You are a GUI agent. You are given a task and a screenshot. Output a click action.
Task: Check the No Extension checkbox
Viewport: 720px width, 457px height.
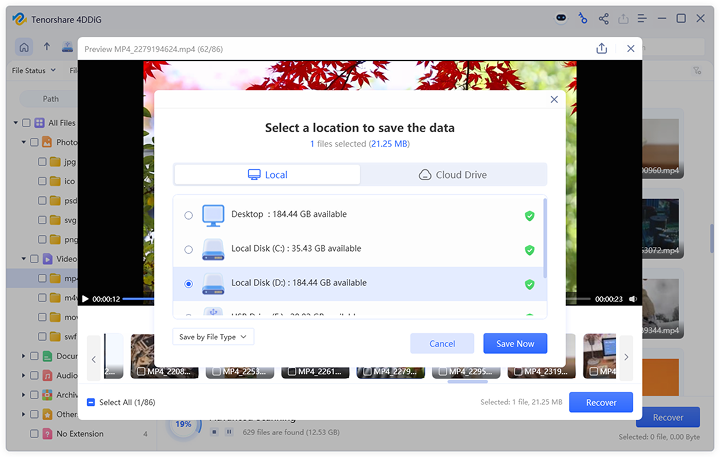(x=34, y=434)
